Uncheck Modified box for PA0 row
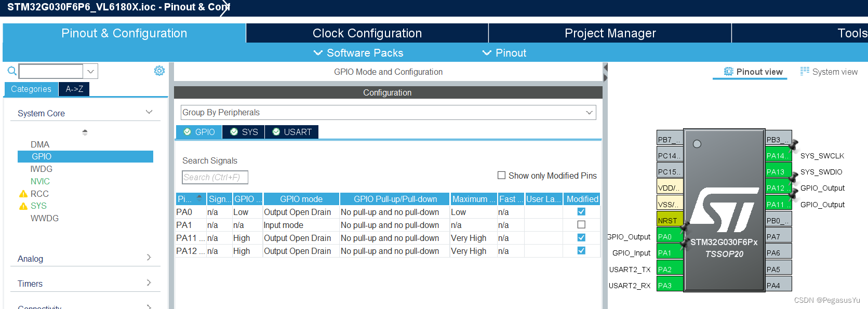Image resolution: width=868 pixels, height=309 pixels. (x=581, y=212)
